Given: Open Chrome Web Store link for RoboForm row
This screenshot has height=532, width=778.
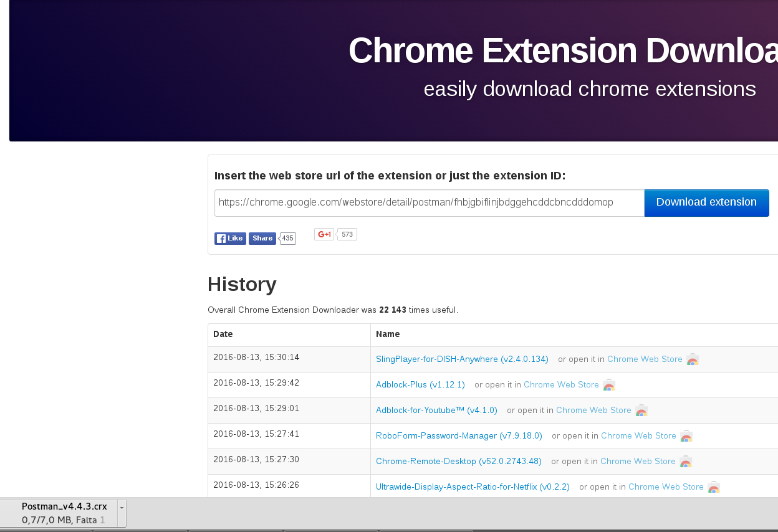Looking at the screenshot, I should coord(638,436).
